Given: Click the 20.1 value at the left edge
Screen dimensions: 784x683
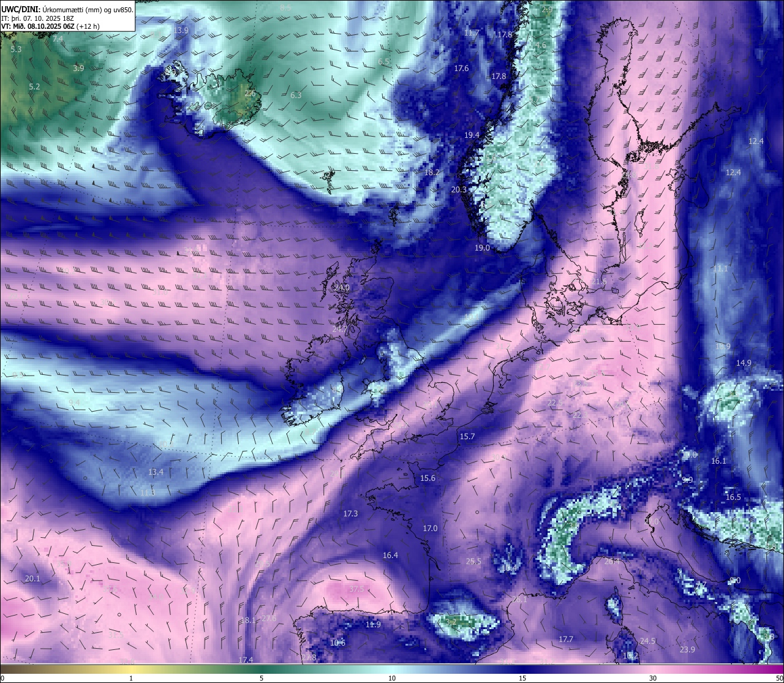Looking at the screenshot, I should [32, 579].
